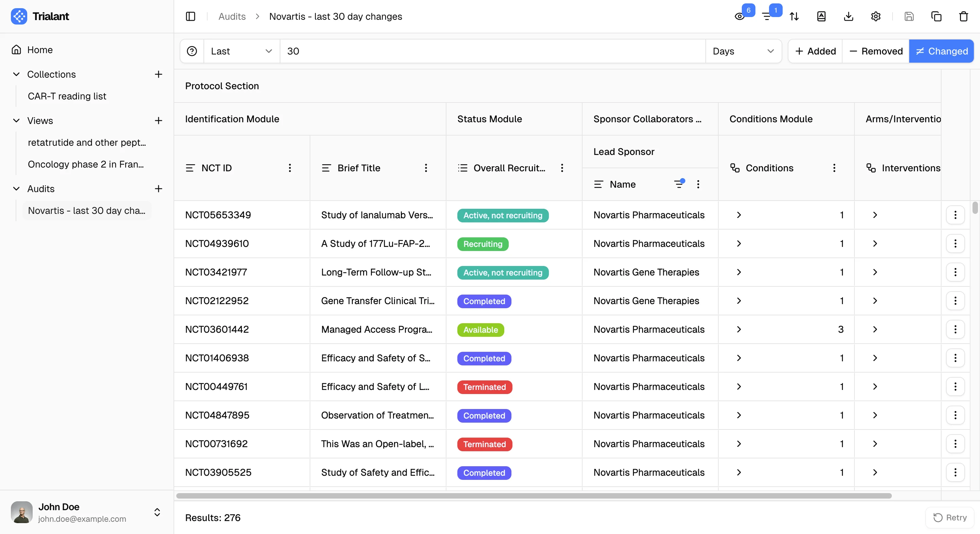Toggle the Changed filter
The width and height of the screenshot is (980, 534).
point(942,51)
